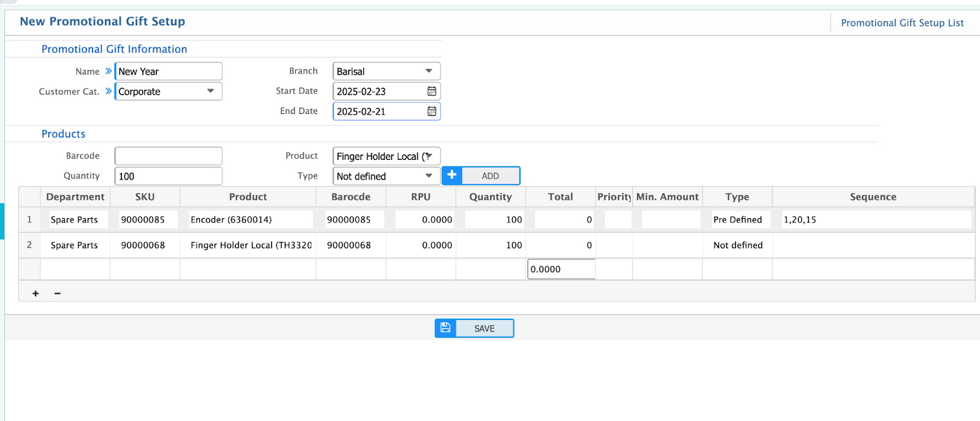Click the SAVE button
The height and width of the screenshot is (421, 980).
484,328
